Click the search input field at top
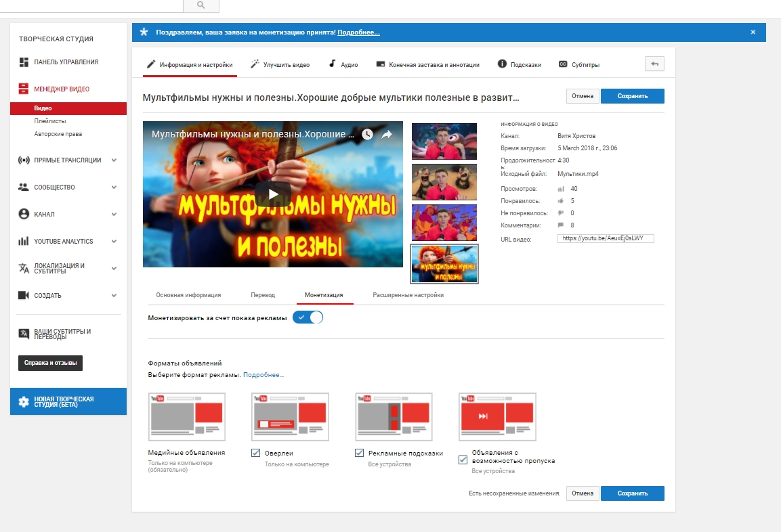 pyautogui.click(x=91, y=5)
